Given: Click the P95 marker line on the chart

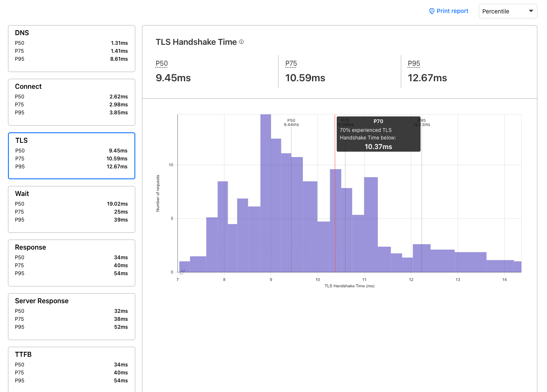Looking at the screenshot, I should click(x=422, y=209).
